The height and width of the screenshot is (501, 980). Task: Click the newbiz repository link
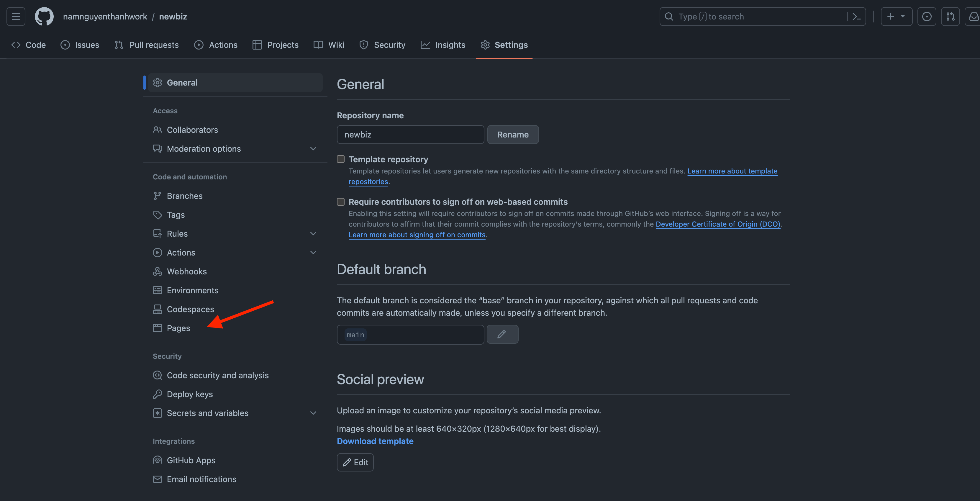coord(173,16)
